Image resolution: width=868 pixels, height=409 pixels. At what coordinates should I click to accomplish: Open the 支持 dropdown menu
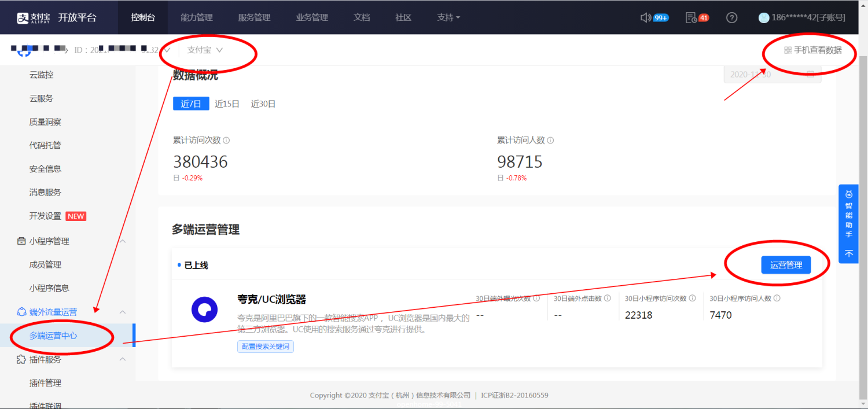pos(448,17)
